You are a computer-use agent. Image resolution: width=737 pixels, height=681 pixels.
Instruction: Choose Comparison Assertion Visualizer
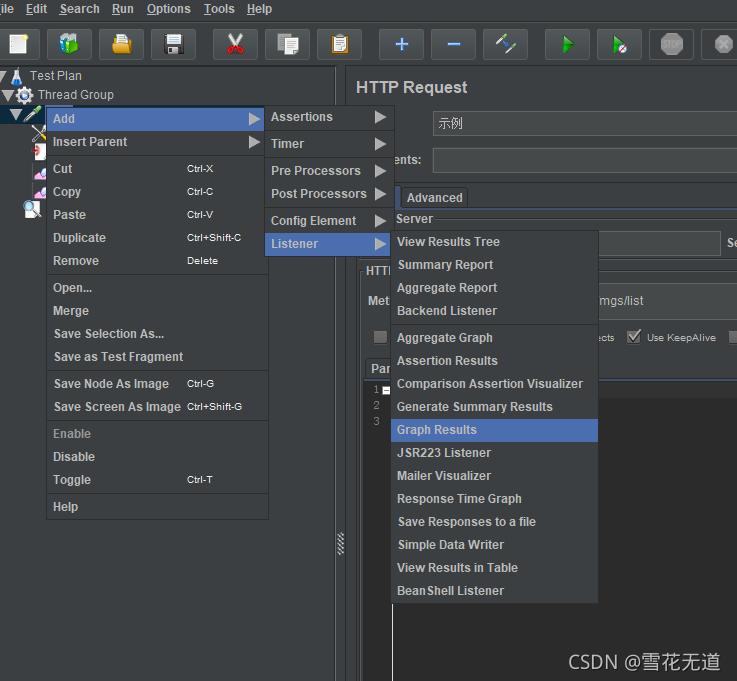coord(494,384)
